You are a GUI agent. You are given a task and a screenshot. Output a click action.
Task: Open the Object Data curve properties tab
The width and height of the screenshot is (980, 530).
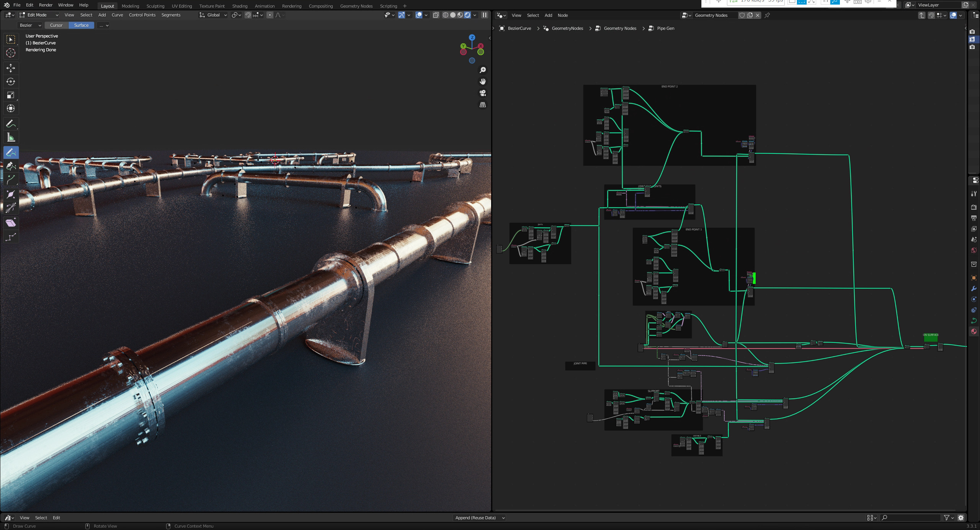(x=974, y=321)
